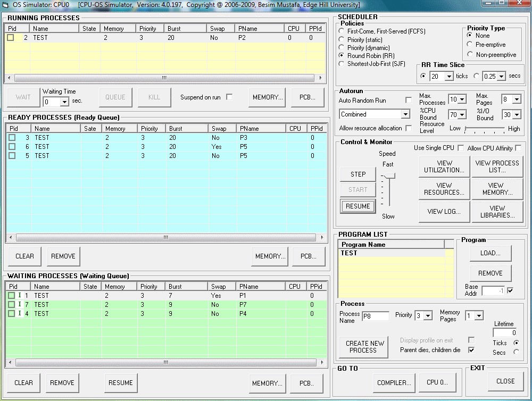Image resolution: width=532 pixels, height=401 pixels.
Task: Open the Max Pages dropdown
Action: (517, 99)
